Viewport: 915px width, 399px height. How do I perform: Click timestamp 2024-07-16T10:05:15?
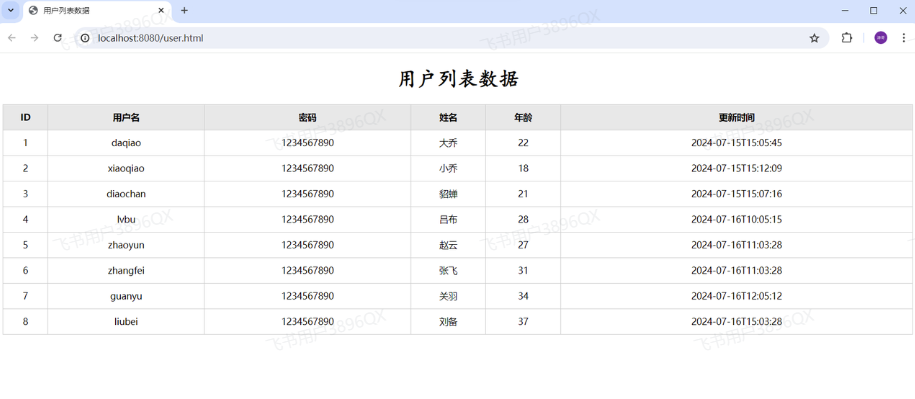click(x=736, y=220)
